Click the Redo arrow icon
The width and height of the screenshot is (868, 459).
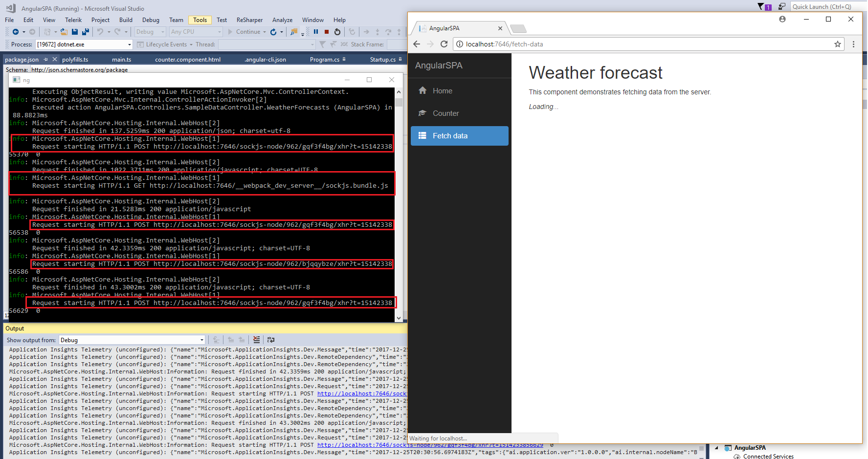click(x=117, y=32)
